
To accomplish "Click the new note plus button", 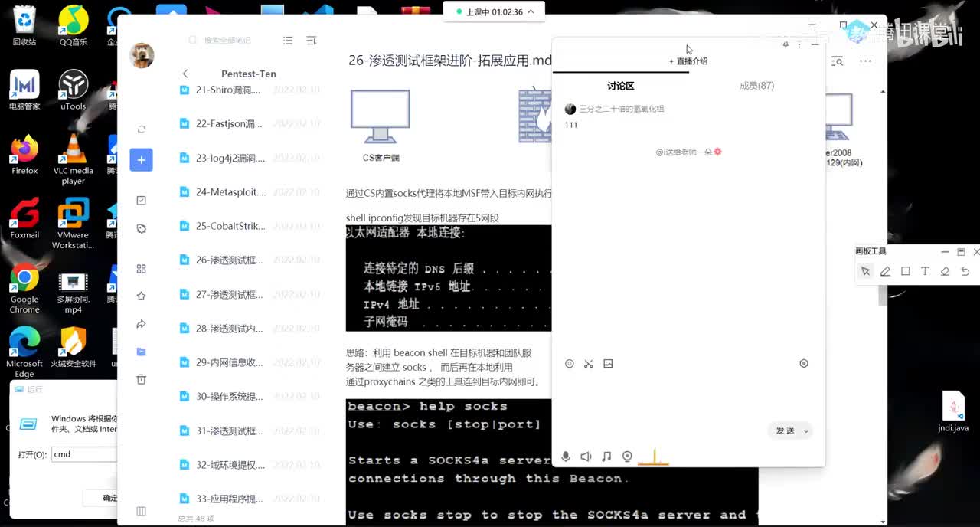I will click(x=141, y=159).
